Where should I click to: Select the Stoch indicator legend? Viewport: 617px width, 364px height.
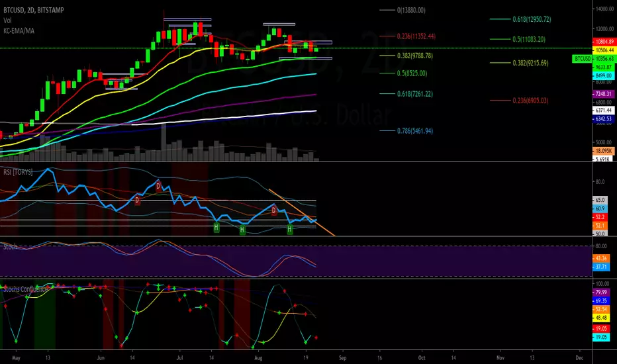(x=10, y=247)
